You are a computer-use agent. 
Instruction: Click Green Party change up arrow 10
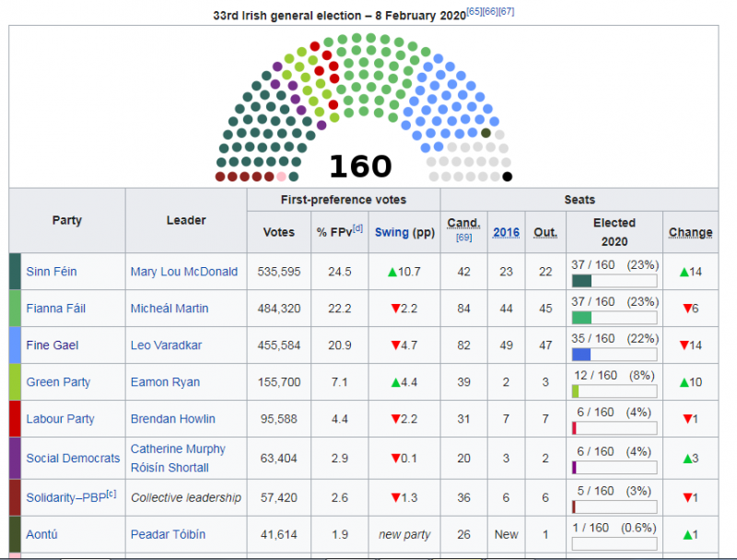coord(684,382)
